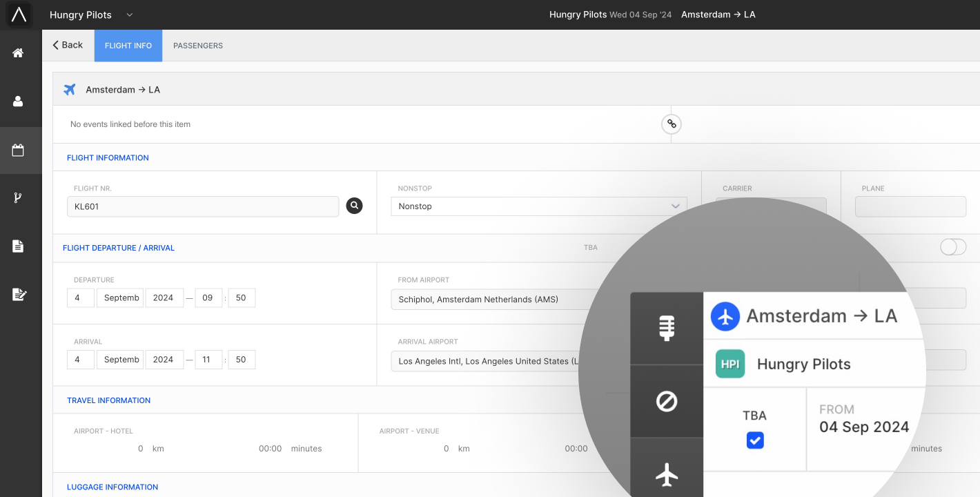Click the Flight Information section heading
This screenshot has height=497, width=980.
coord(108,158)
